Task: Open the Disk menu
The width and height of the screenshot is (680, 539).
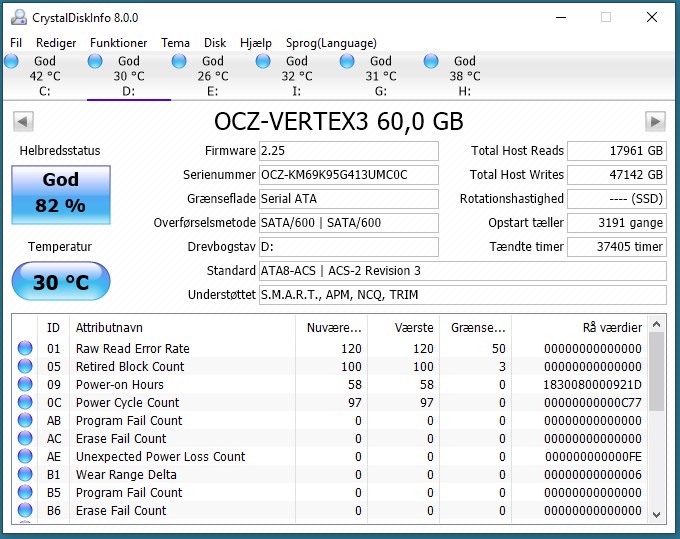Action: [215, 43]
